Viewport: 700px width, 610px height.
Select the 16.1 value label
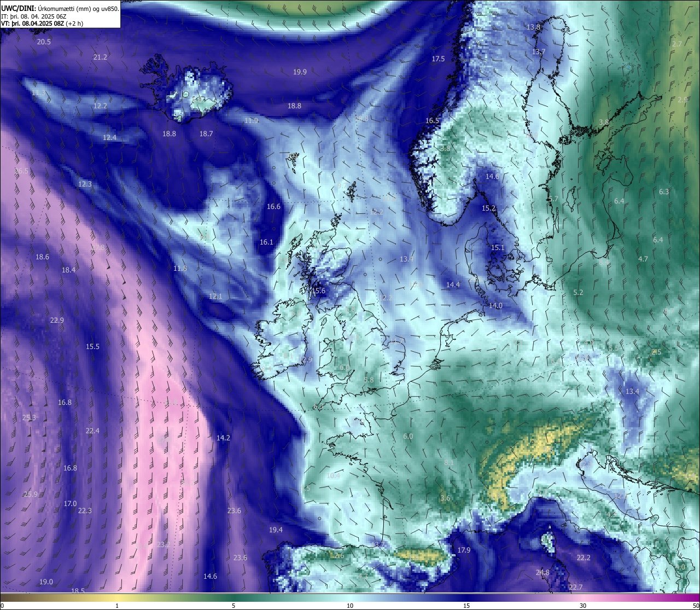(x=266, y=242)
